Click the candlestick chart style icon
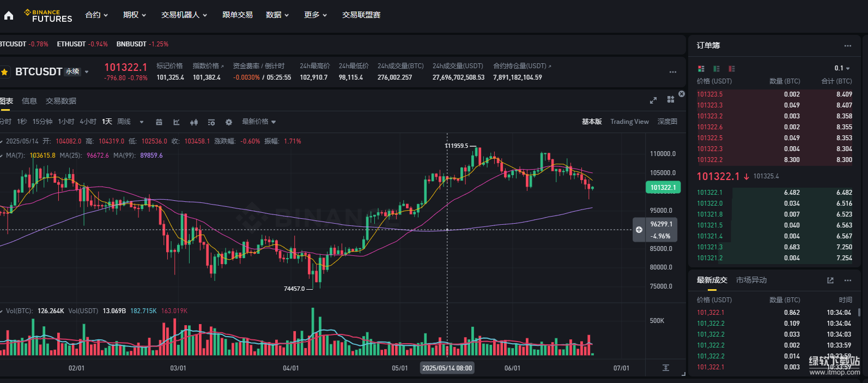Image resolution: width=868 pixels, height=383 pixels. [x=194, y=122]
